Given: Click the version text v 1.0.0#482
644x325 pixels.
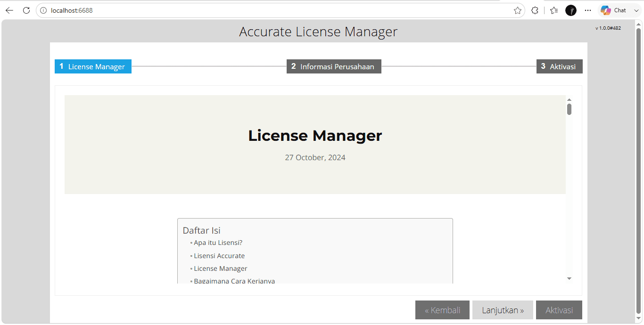Looking at the screenshot, I should (608, 28).
